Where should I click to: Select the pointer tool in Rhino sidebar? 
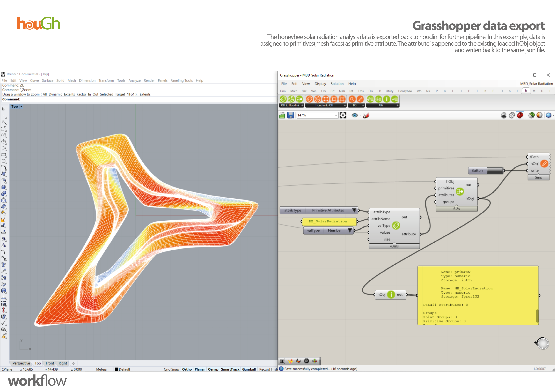[3, 109]
